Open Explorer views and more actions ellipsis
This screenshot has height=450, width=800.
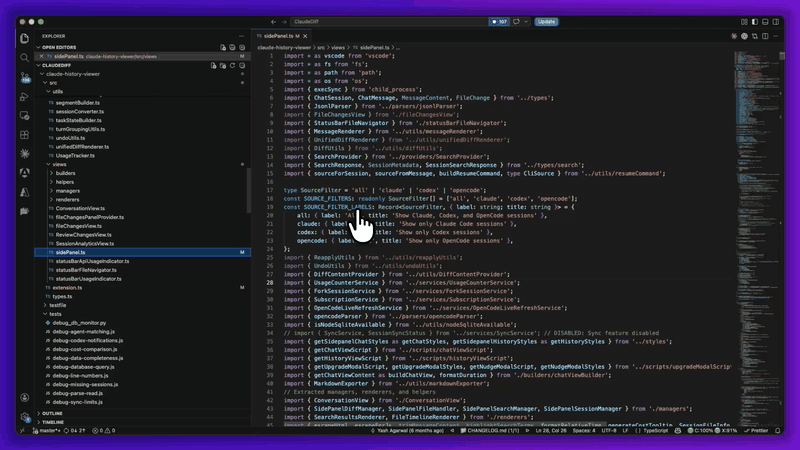(242, 36)
